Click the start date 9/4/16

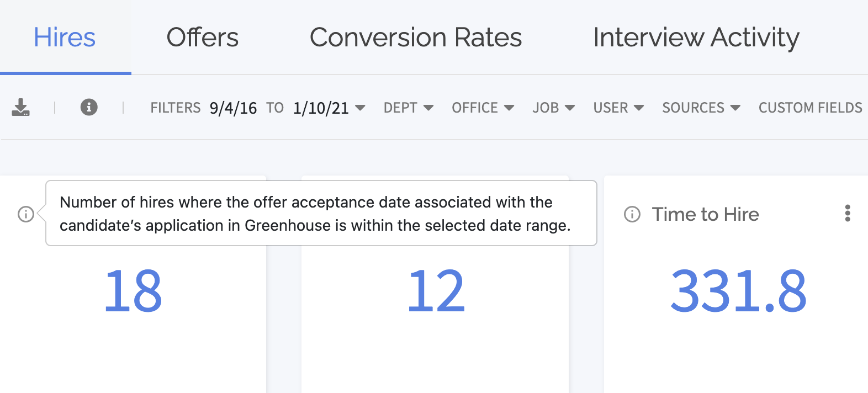pyautogui.click(x=233, y=108)
